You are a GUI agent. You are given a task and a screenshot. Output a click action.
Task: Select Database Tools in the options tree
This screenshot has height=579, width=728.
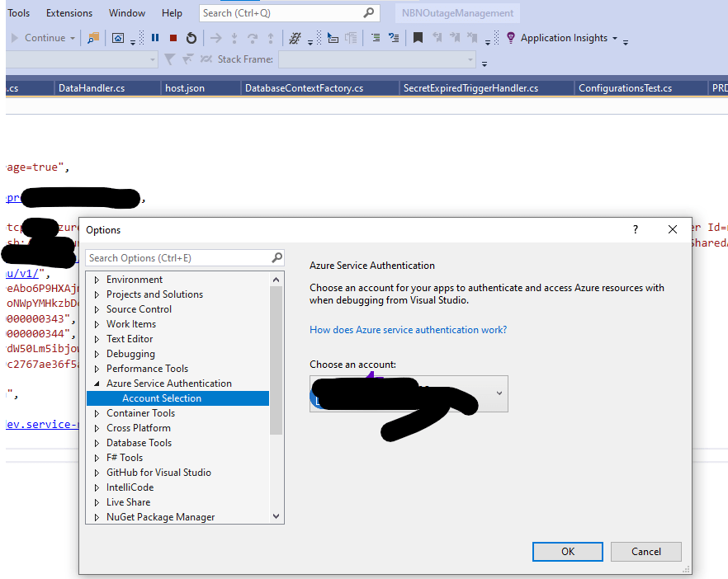[x=139, y=443]
